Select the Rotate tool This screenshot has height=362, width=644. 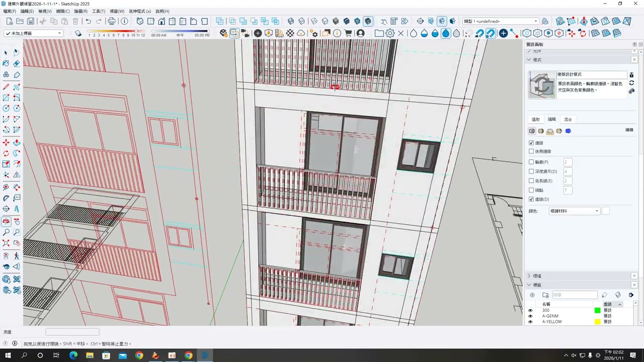coord(6,153)
